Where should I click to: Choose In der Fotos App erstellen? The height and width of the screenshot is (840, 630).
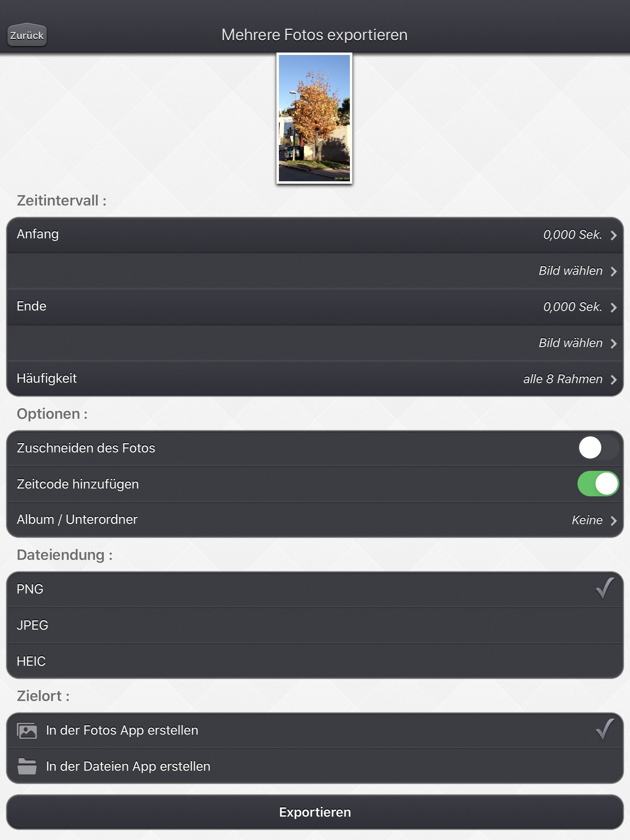point(315,730)
